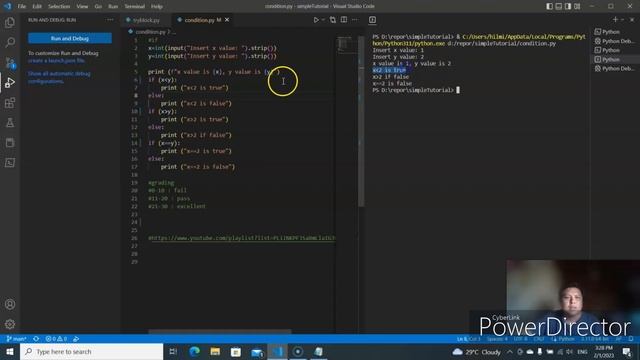Toggle the bottom panel layout button

559,6
